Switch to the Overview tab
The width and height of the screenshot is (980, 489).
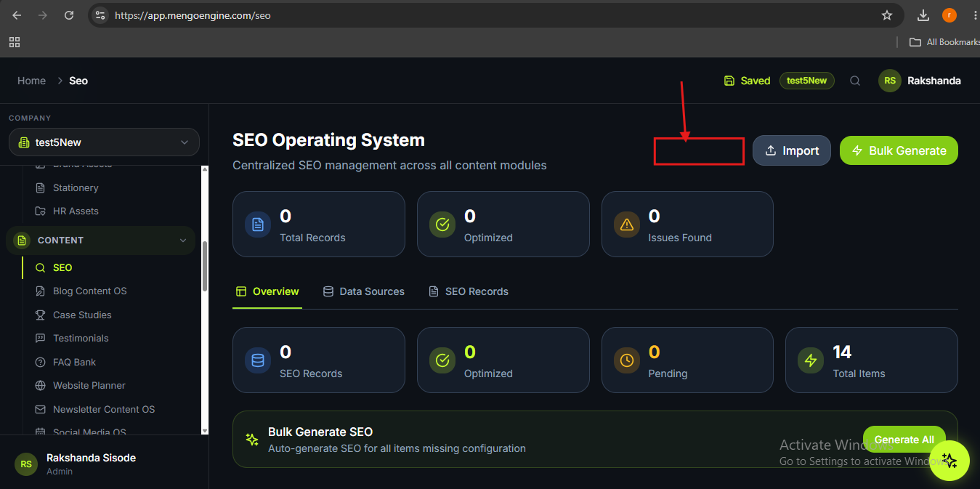click(267, 291)
